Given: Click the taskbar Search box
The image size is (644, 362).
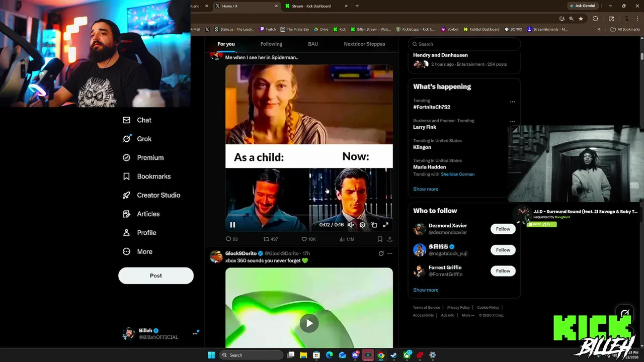Looking at the screenshot, I should [x=251, y=355].
